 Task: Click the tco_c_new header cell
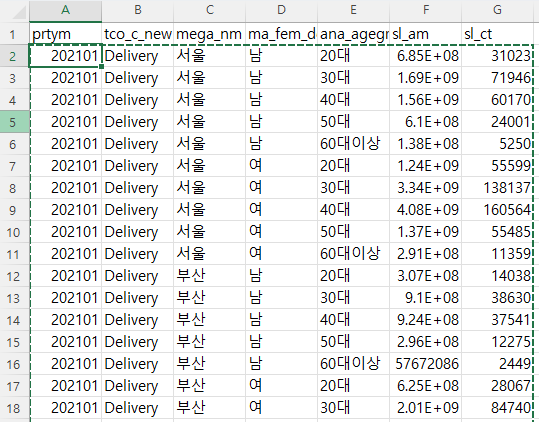(138, 34)
